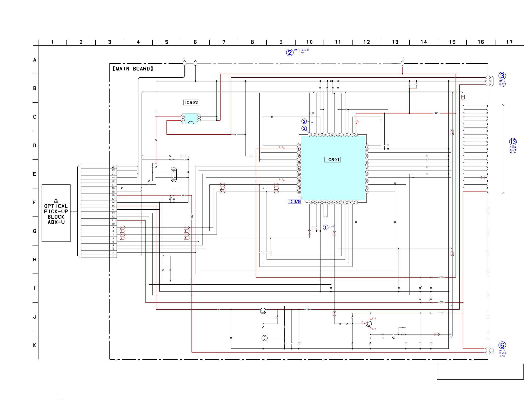This screenshot has width=532, height=400.
Task: Click the red 2.5 voltage label
Action: coord(374,319)
